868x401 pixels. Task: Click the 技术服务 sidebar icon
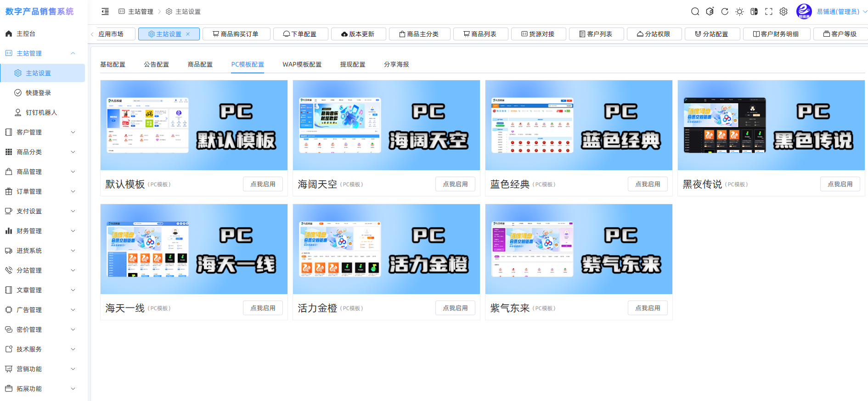click(x=9, y=349)
